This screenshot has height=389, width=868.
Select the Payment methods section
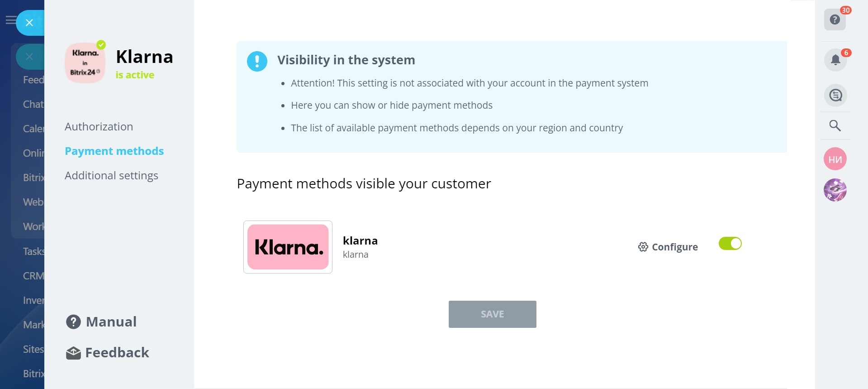pos(114,151)
